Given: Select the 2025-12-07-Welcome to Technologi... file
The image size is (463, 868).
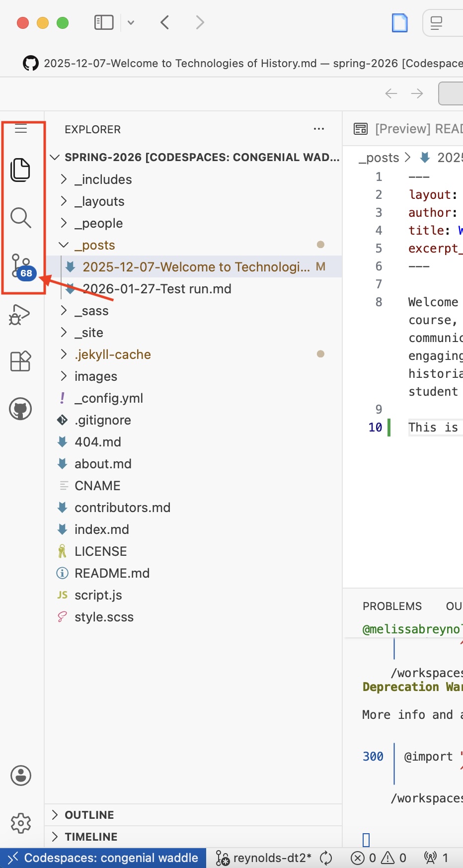Looking at the screenshot, I should 193,266.
